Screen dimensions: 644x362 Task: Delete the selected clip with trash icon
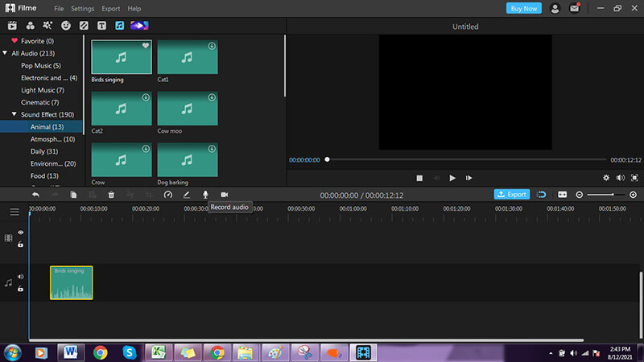click(x=111, y=195)
